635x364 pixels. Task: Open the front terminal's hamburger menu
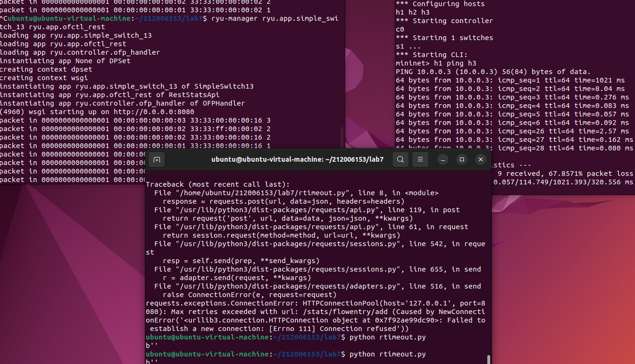click(x=420, y=160)
